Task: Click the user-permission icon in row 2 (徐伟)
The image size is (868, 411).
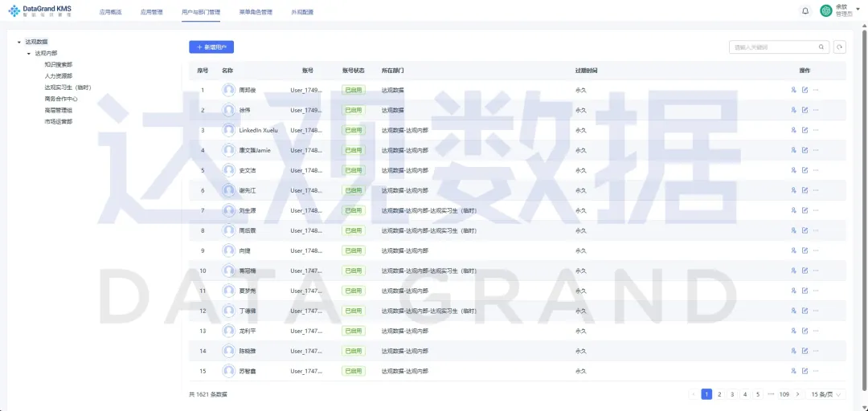Action: (793, 110)
